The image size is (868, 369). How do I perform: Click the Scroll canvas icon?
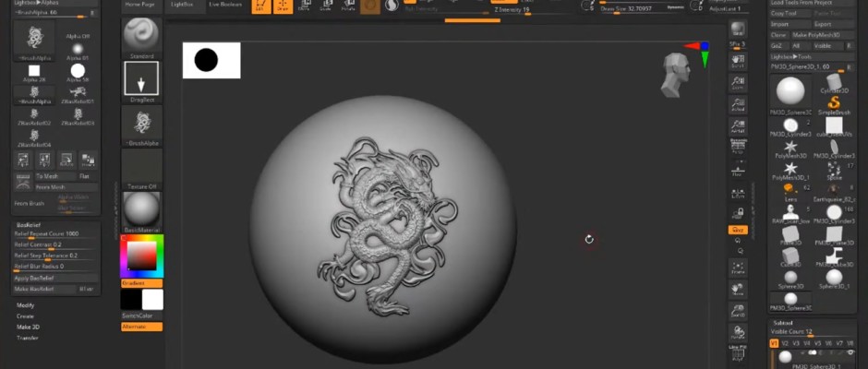(738, 58)
